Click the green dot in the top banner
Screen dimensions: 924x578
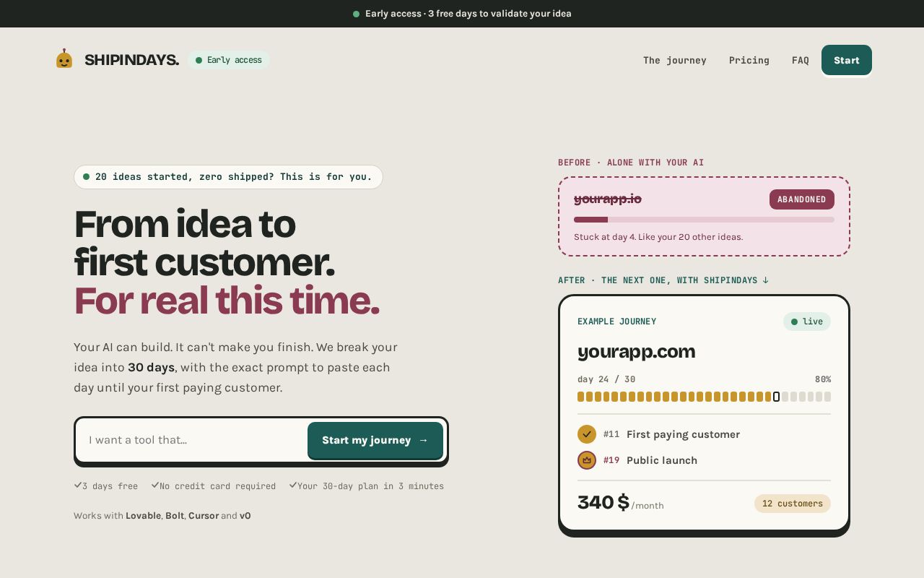(x=356, y=14)
